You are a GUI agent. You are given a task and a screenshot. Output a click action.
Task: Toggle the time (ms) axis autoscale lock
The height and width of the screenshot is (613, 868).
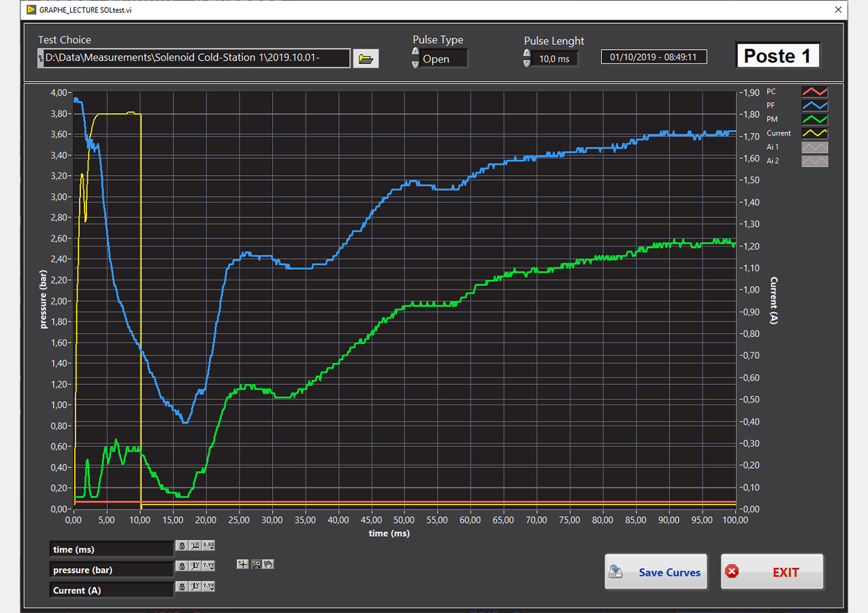[182, 545]
